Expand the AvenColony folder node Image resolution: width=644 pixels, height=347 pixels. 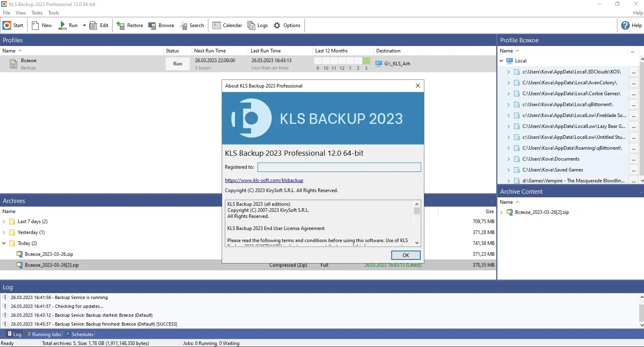click(509, 83)
